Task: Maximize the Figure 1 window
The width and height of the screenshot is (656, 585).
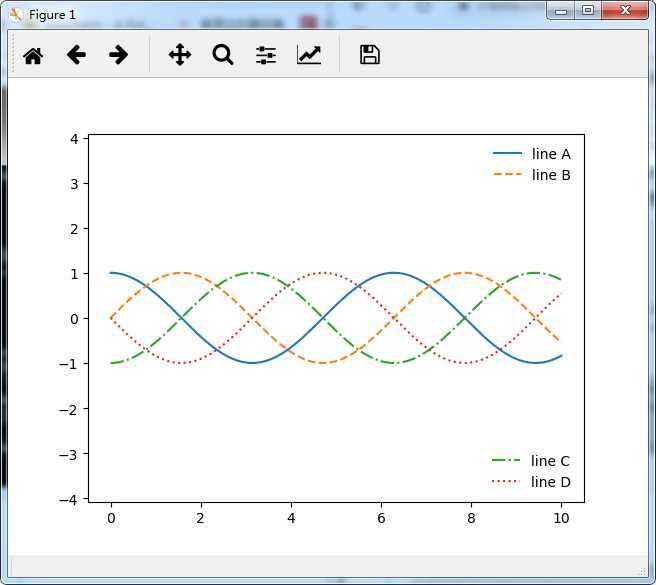Action: point(587,11)
